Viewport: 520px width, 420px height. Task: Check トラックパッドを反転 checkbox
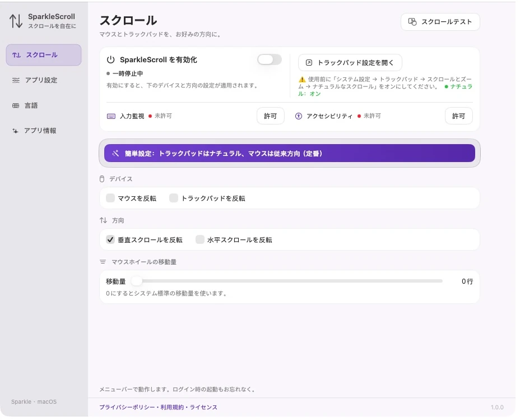[174, 198]
